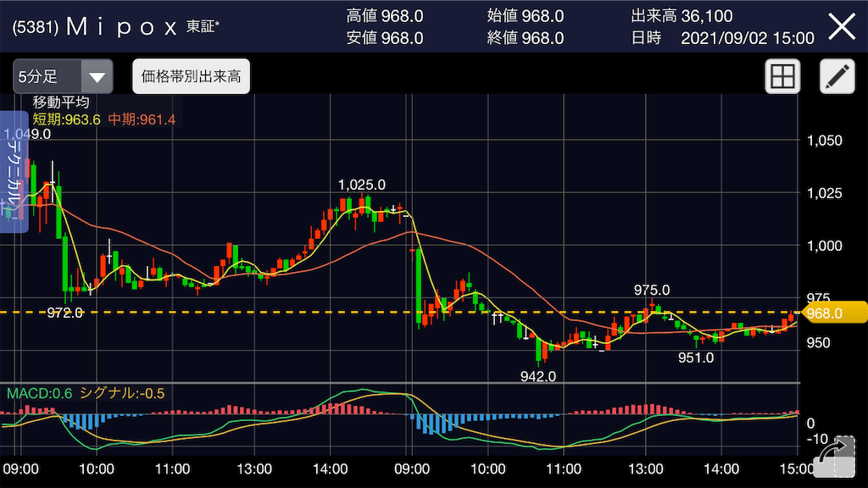Image resolution: width=868 pixels, height=488 pixels.
Task: Open the chart layout grid icon
Action: [x=782, y=76]
